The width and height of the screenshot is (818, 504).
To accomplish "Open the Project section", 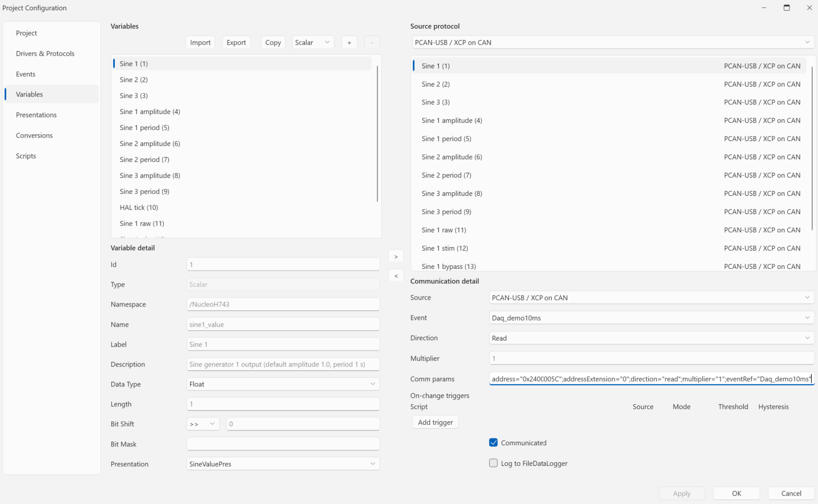I will click(51, 33).
